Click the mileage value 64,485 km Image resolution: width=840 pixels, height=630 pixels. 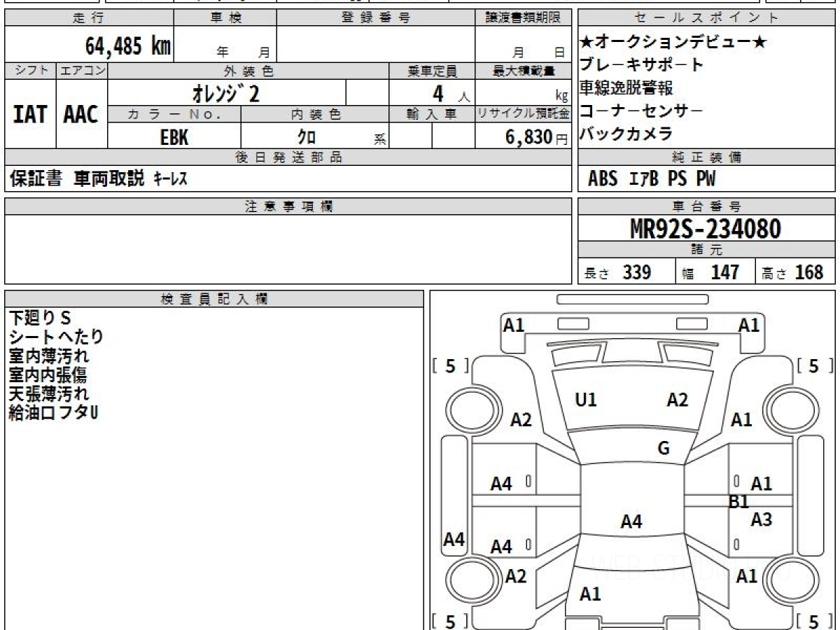click(128, 46)
